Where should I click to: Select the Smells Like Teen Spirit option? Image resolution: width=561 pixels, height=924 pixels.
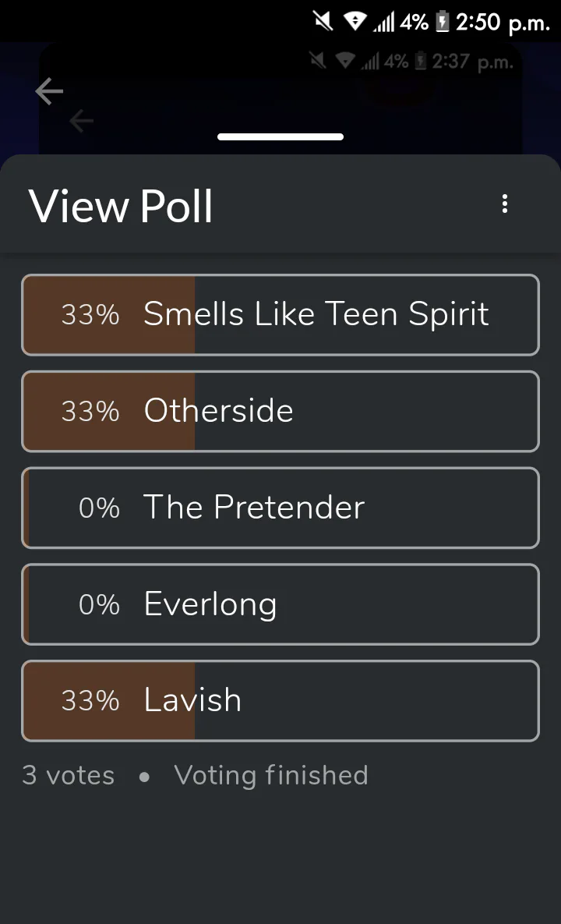pos(280,315)
